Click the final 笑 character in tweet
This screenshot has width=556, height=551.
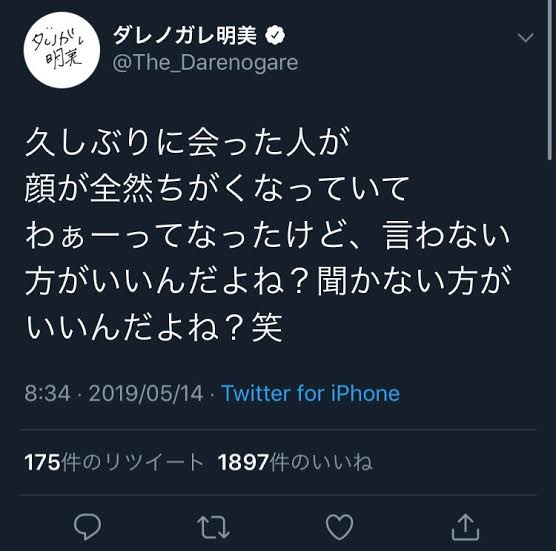[x=267, y=327]
